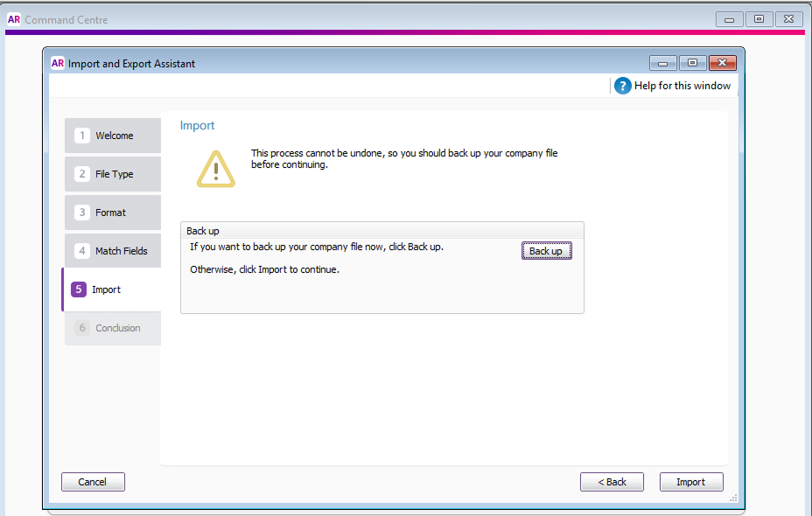Image resolution: width=812 pixels, height=516 pixels.
Task: Click the Import button at bottom right
Action: point(690,482)
